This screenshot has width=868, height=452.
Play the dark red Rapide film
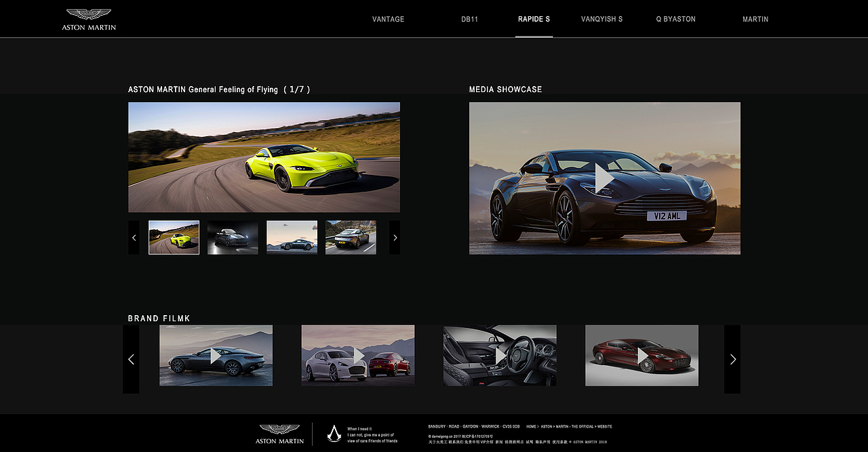pos(642,356)
